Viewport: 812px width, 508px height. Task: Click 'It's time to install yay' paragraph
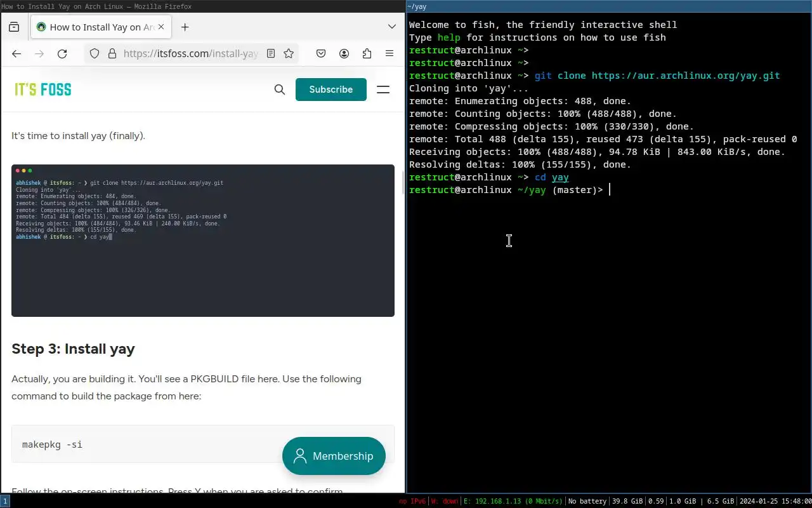point(78,135)
